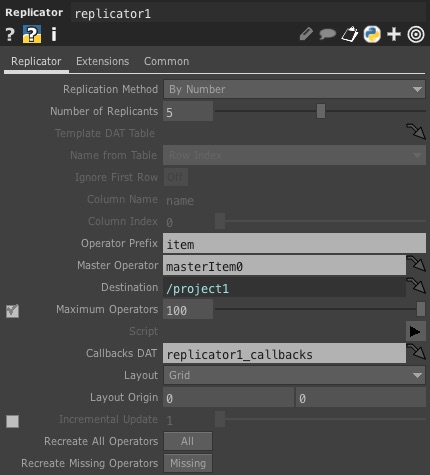The image size is (430, 475).
Task: Add custom parameter with plus icon
Action: (394, 34)
